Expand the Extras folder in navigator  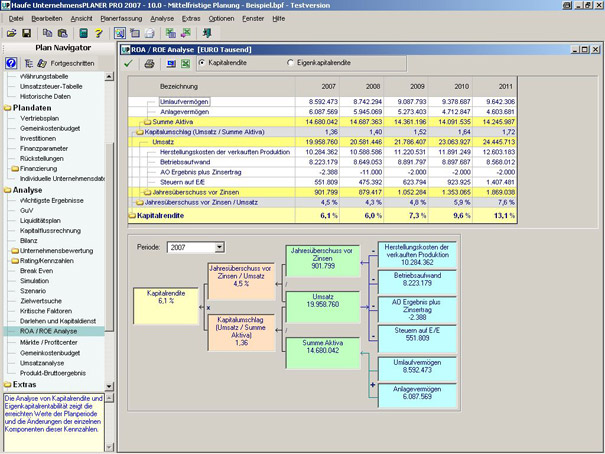7,385
